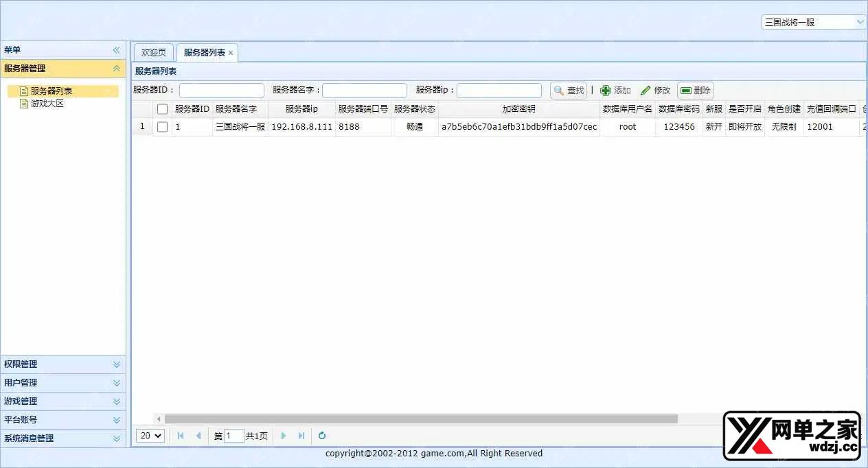Switch to the 欢迎页 tab
The image size is (868, 468).
[152, 51]
